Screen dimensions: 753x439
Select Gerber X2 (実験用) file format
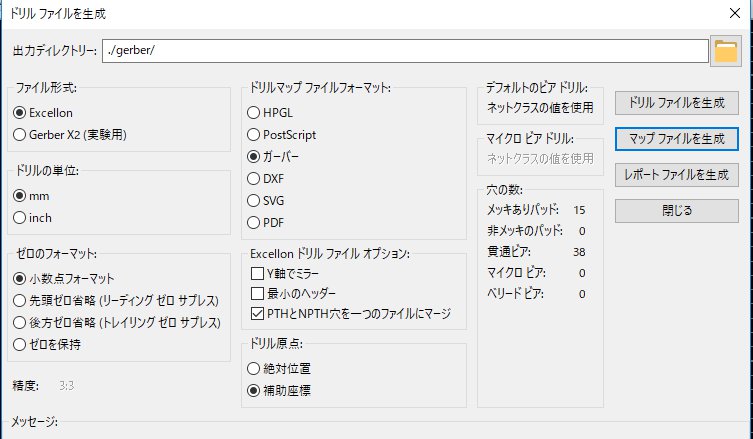(x=20, y=134)
